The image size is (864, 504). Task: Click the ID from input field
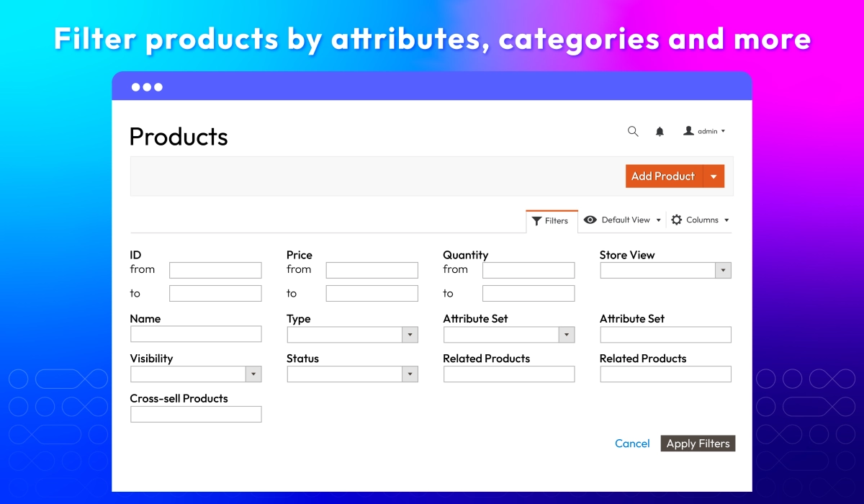(215, 269)
